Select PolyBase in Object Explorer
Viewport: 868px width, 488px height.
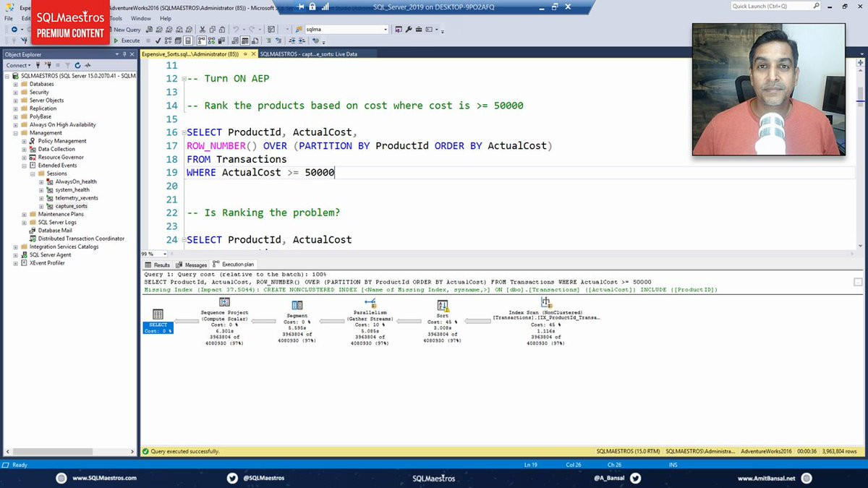pyautogui.click(x=40, y=116)
